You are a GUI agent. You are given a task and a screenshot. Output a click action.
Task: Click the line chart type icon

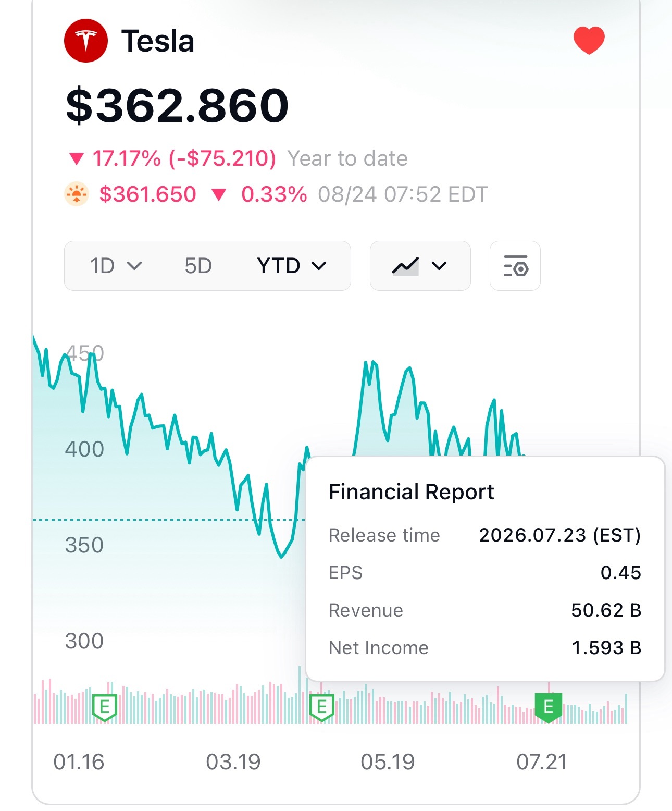[406, 266]
